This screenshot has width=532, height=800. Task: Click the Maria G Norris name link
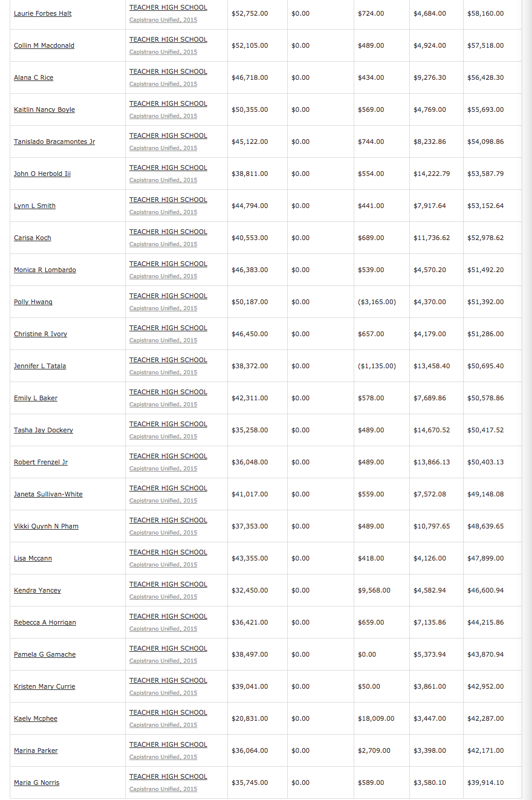click(x=37, y=782)
